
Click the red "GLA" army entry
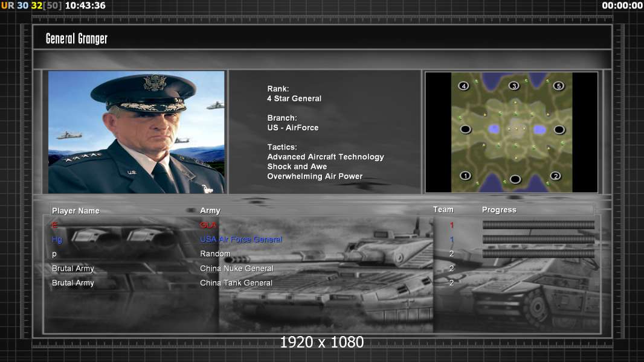click(208, 225)
